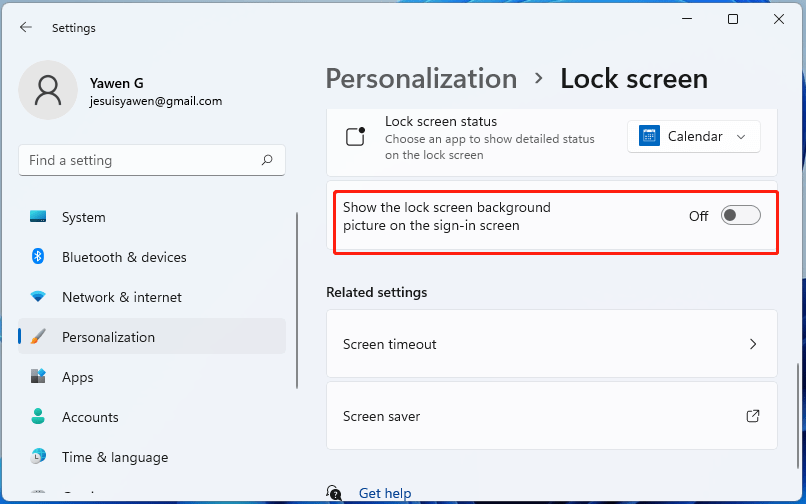
Task: Open Accounts settings category
Action: tap(152, 417)
